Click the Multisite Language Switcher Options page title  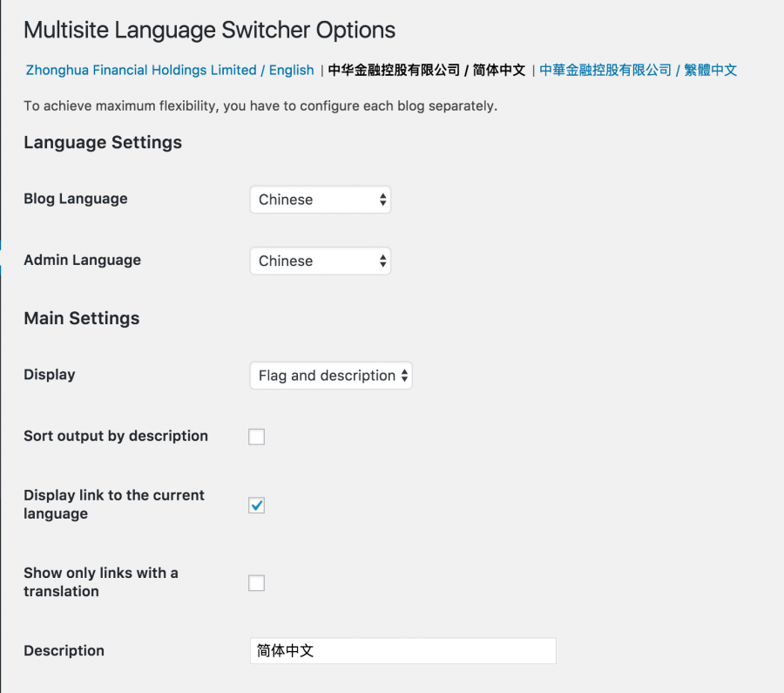tap(209, 31)
